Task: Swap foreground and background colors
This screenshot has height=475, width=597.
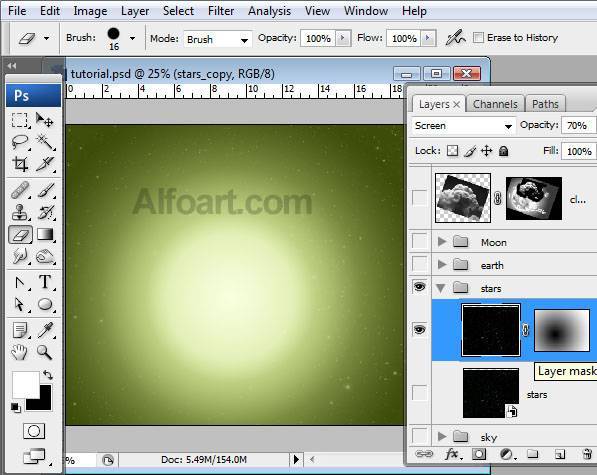Action: 48,375
